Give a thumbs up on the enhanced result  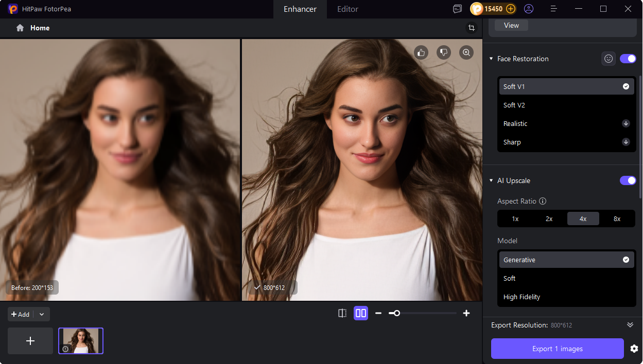[421, 52]
